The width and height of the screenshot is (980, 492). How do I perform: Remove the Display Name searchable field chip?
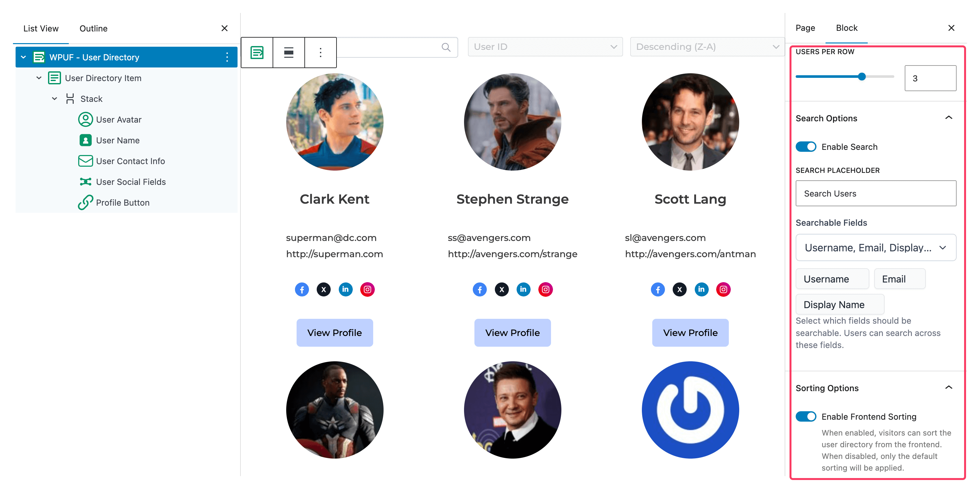839,305
